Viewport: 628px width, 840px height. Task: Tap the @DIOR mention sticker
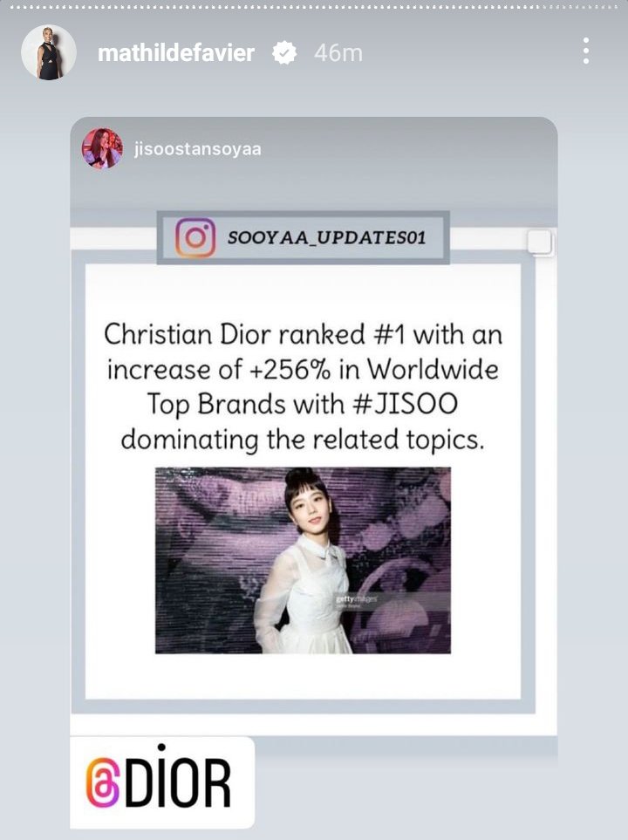click(162, 782)
